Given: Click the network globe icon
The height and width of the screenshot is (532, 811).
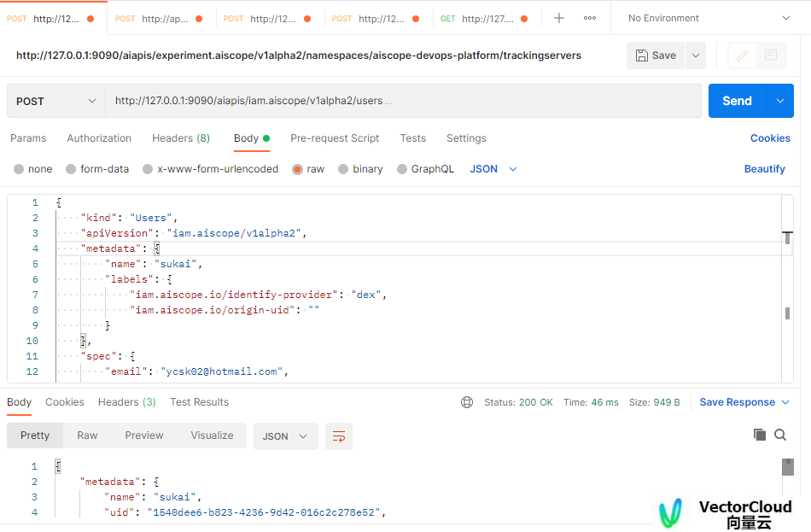Looking at the screenshot, I should [467, 402].
